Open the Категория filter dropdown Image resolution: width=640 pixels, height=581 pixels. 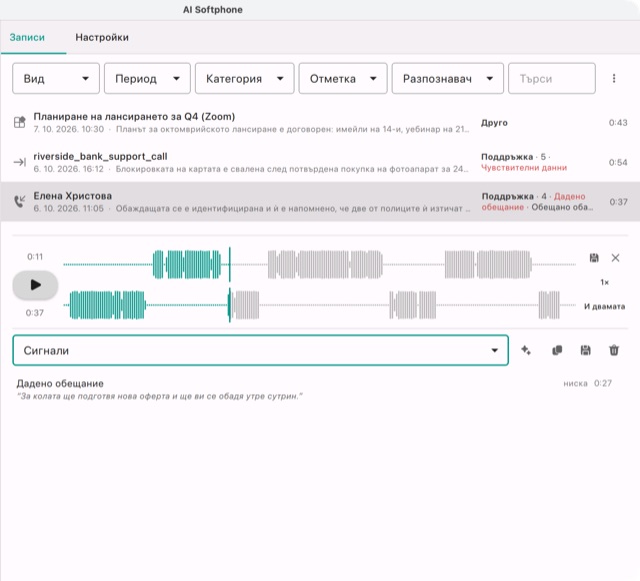coord(244,78)
